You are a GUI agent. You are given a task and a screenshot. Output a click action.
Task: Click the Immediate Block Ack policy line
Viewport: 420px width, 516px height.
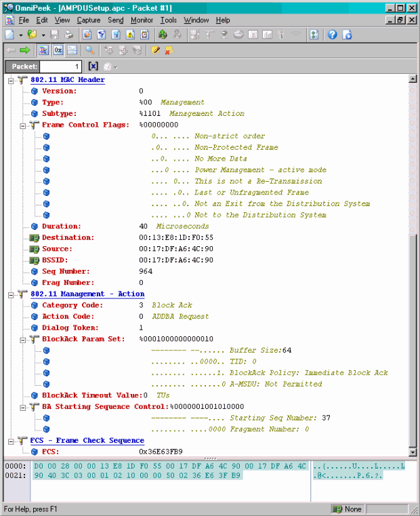pos(270,372)
